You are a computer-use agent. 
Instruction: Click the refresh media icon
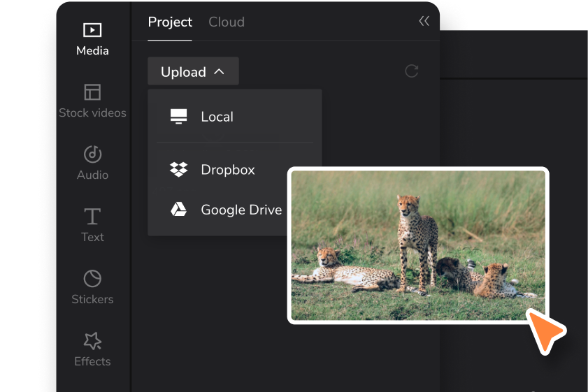(412, 71)
